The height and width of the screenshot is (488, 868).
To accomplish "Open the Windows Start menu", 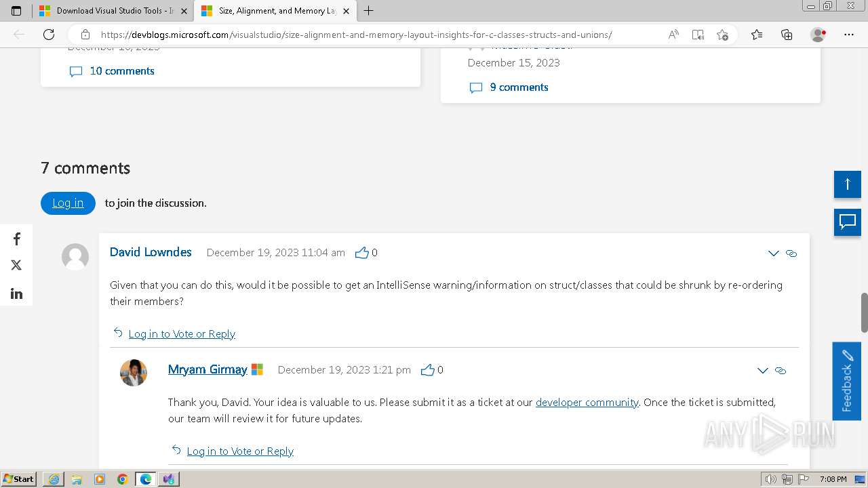I will (19, 479).
